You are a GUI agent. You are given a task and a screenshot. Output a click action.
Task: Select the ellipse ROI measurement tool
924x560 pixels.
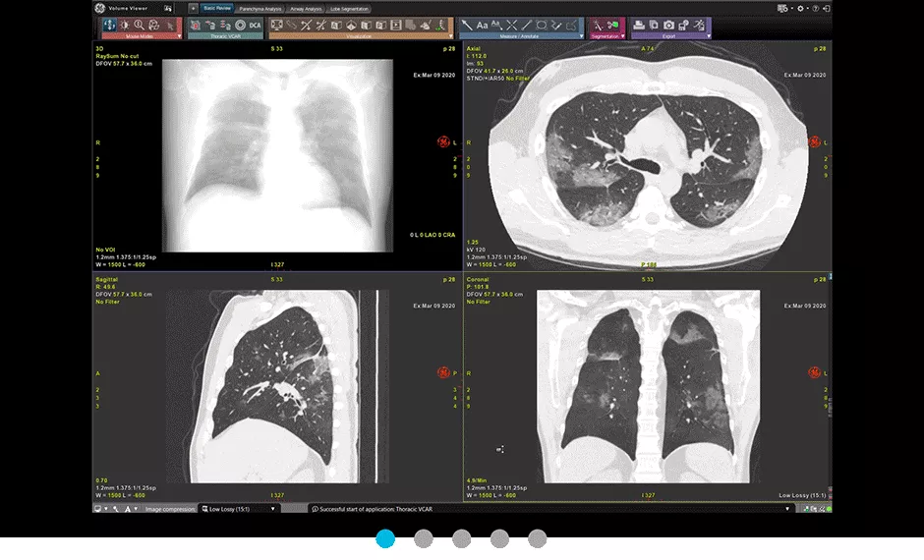[542, 25]
